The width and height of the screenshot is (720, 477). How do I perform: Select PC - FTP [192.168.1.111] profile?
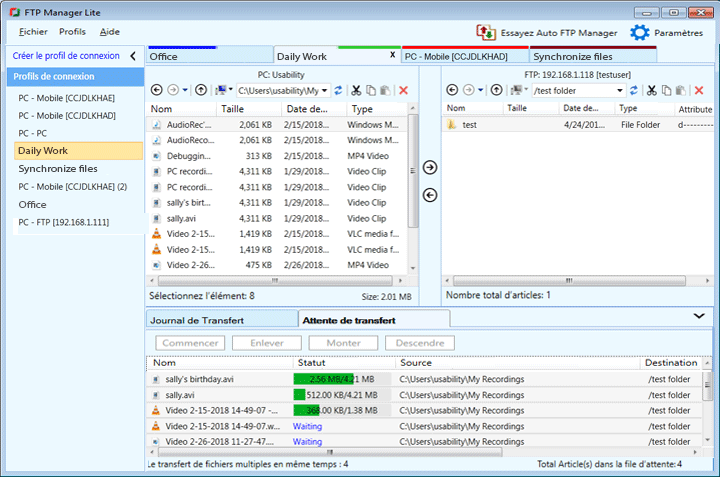[x=64, y=222]
